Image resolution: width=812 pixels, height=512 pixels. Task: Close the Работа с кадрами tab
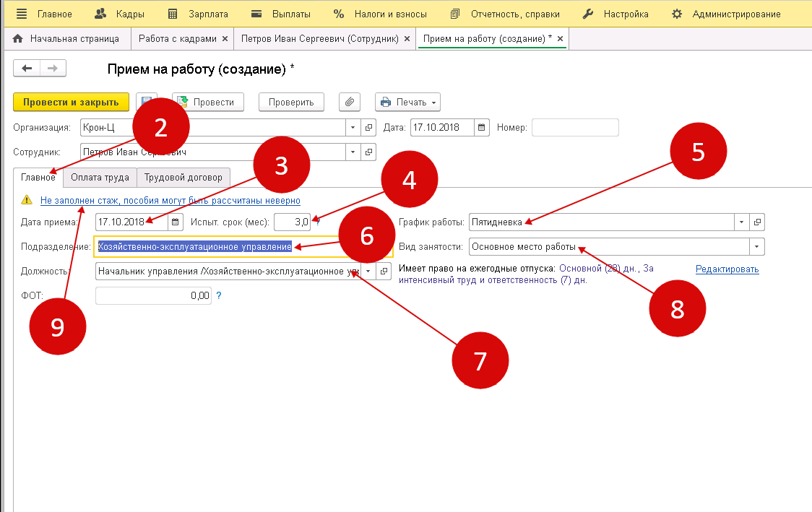tap(225, 38)
